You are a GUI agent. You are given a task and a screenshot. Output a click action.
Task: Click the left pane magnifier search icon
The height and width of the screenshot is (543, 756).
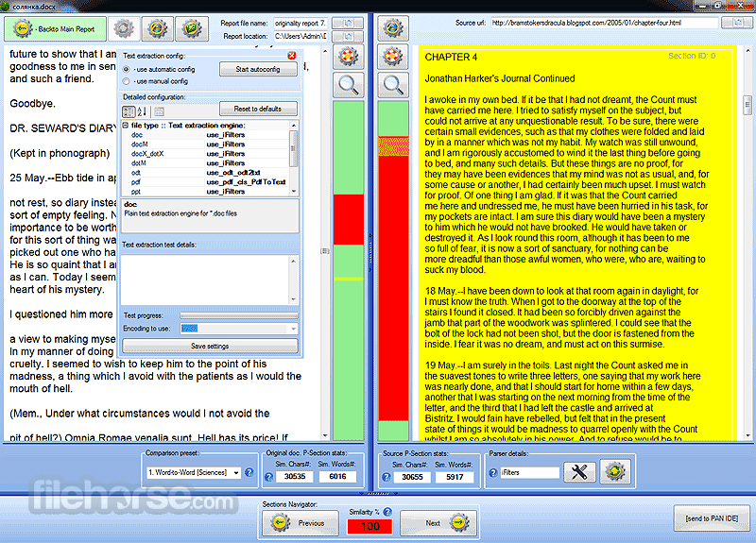click(348, 85)
